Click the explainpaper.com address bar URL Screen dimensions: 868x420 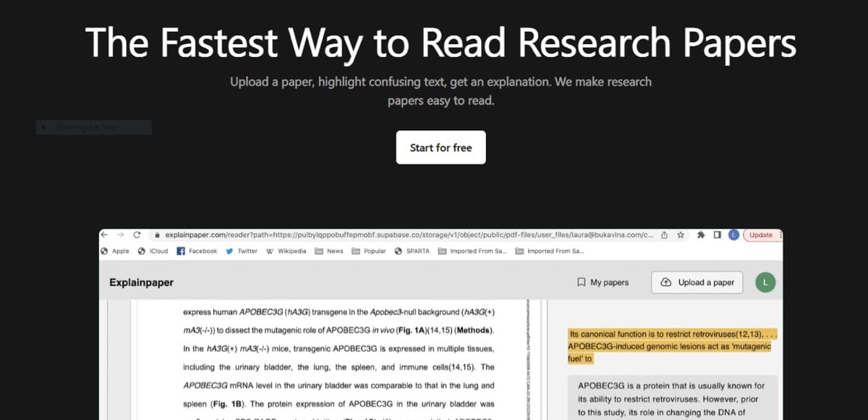point(409,235)
